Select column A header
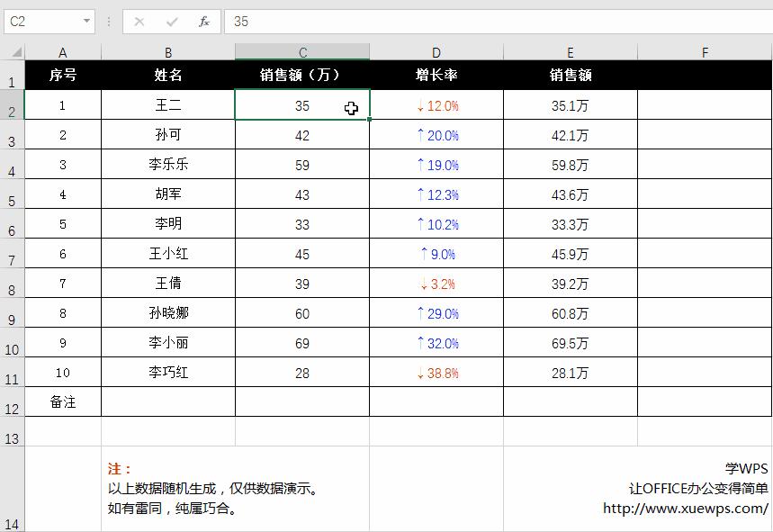The width and height of the screenshot is (773, 532). pyautogui.click(x=61, y=51)
